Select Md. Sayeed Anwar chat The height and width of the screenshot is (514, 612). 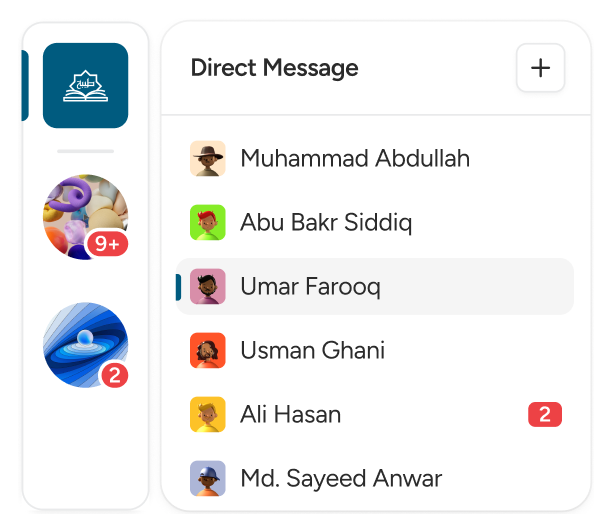click(x=341, y=478)
